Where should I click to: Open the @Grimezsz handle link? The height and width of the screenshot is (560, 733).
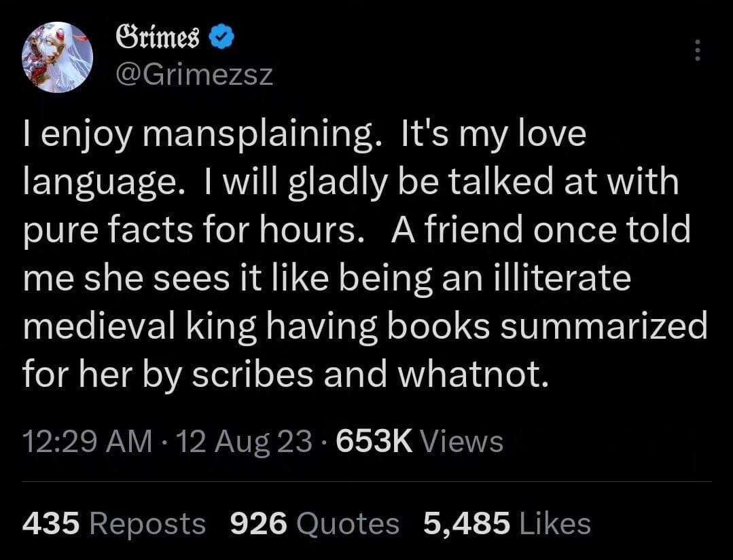pos(194,75)
